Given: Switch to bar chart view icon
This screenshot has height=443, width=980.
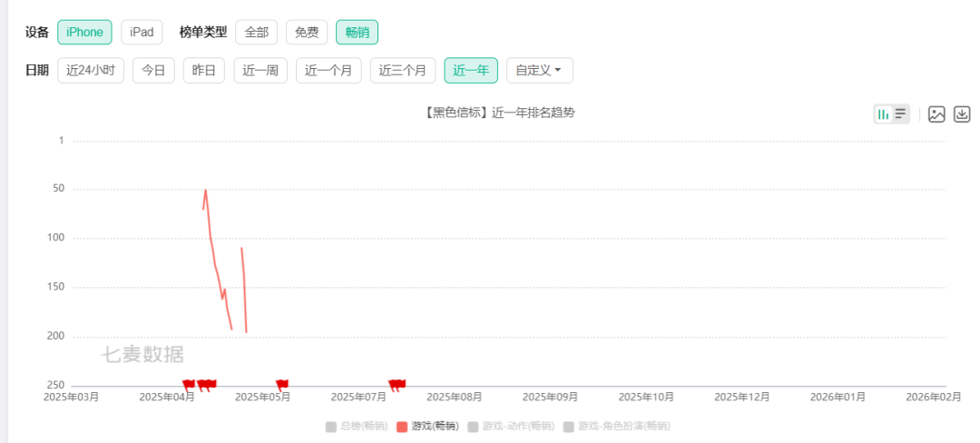Looking at the screenshot, I should [x=883, y=114].
